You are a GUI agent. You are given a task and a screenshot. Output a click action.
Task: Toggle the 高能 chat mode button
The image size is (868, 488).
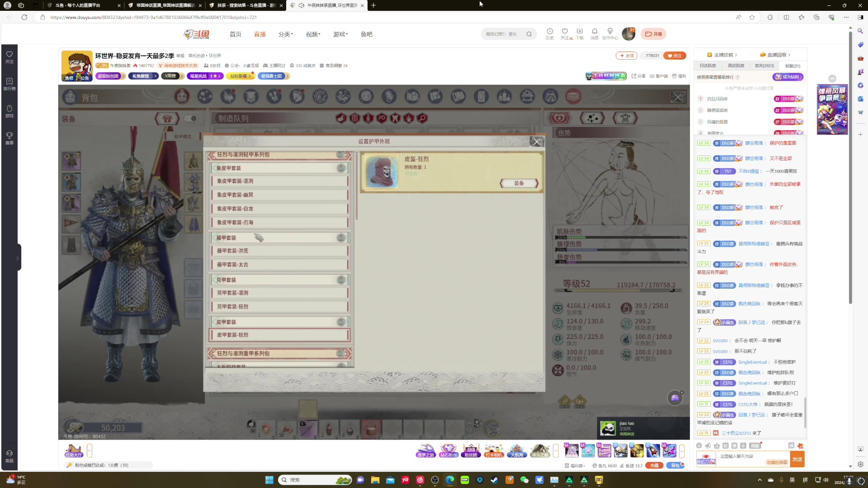(x=755, y=446)
